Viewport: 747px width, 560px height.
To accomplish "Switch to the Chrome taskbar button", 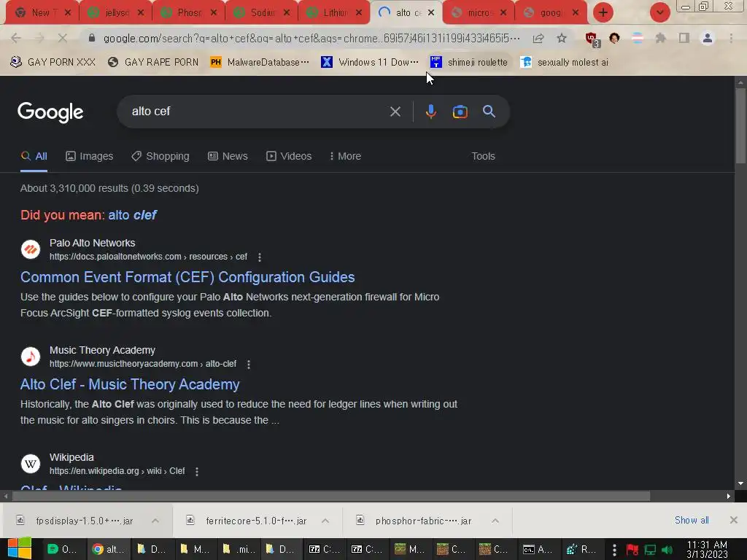I will click(x=108, y=550).
